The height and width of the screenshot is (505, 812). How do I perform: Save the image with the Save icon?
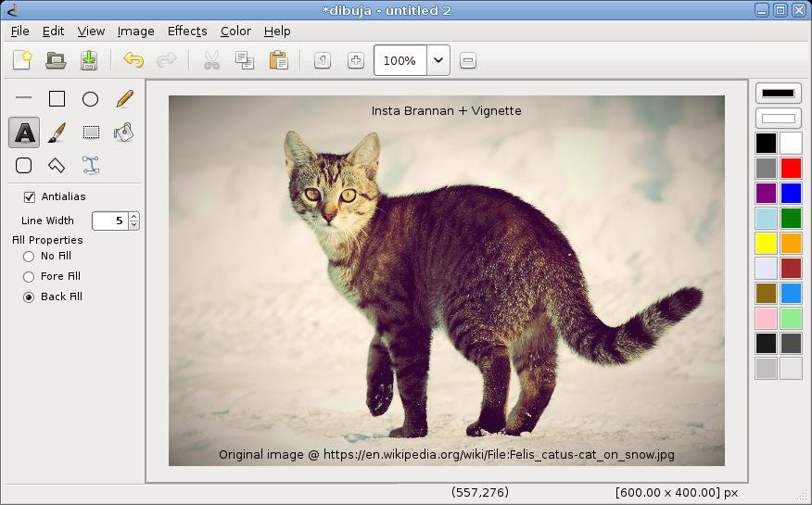89,60
